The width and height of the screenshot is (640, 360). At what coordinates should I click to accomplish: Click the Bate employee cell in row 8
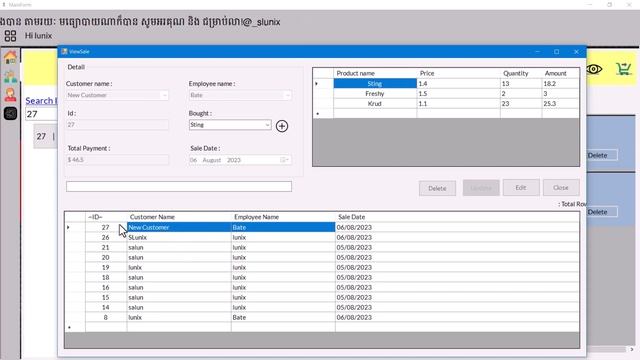click(x=283, y=318)
